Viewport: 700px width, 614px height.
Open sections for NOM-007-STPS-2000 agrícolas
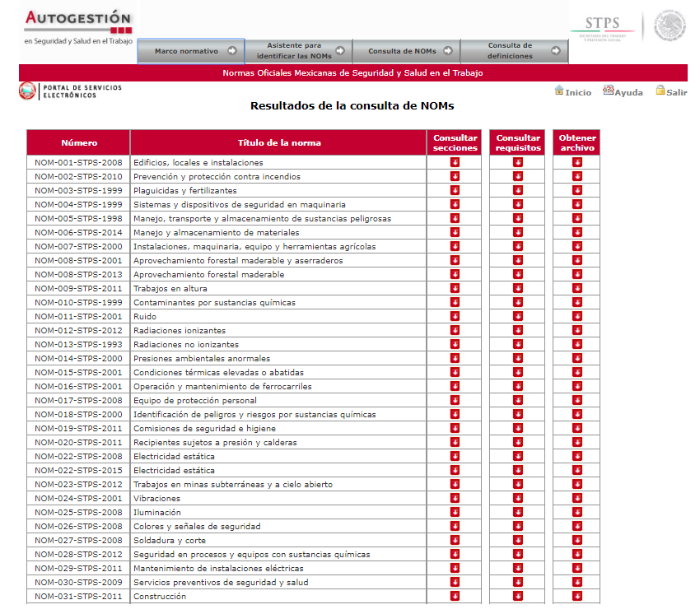[x=455, y=246]
